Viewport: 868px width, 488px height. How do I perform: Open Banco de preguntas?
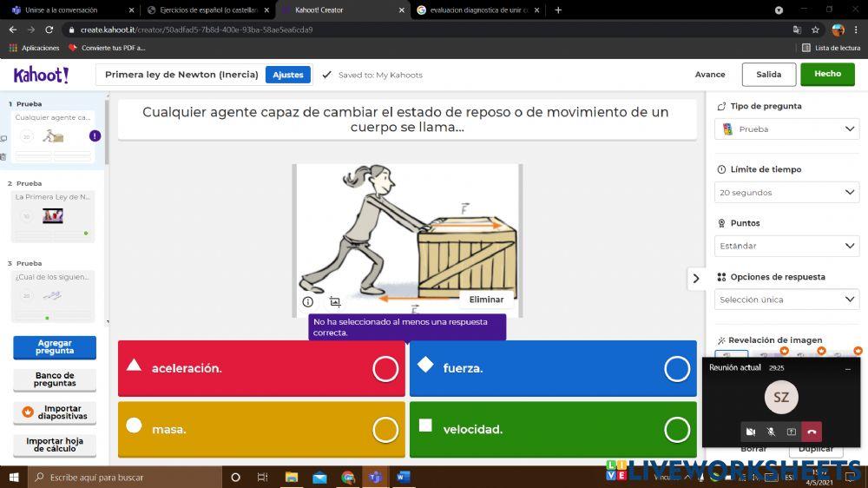click(55, 379)
